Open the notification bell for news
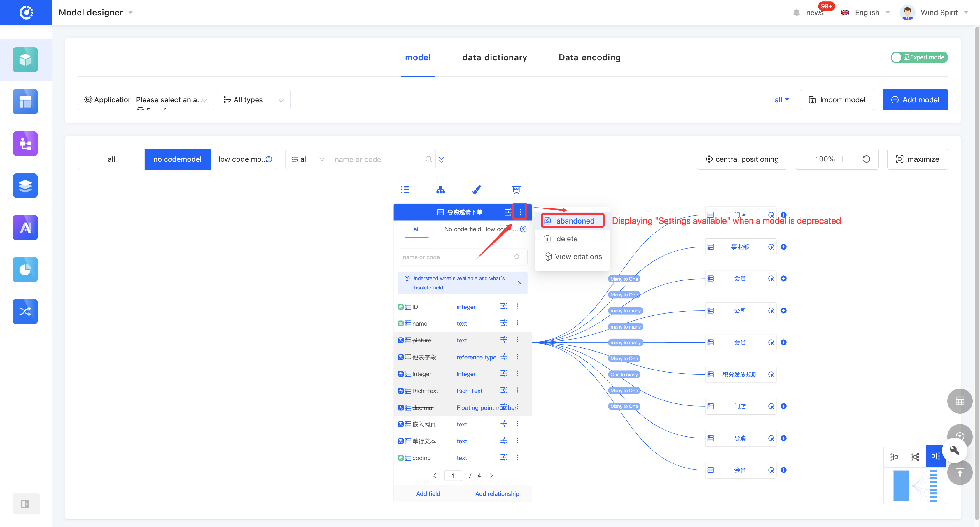980x527 pixels. [x=797, y=13]
